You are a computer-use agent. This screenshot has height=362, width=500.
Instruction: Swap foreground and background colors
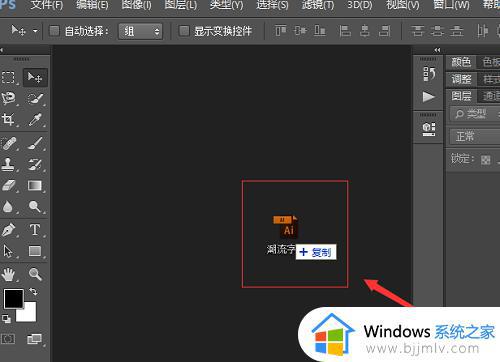[x=33, y=292]
